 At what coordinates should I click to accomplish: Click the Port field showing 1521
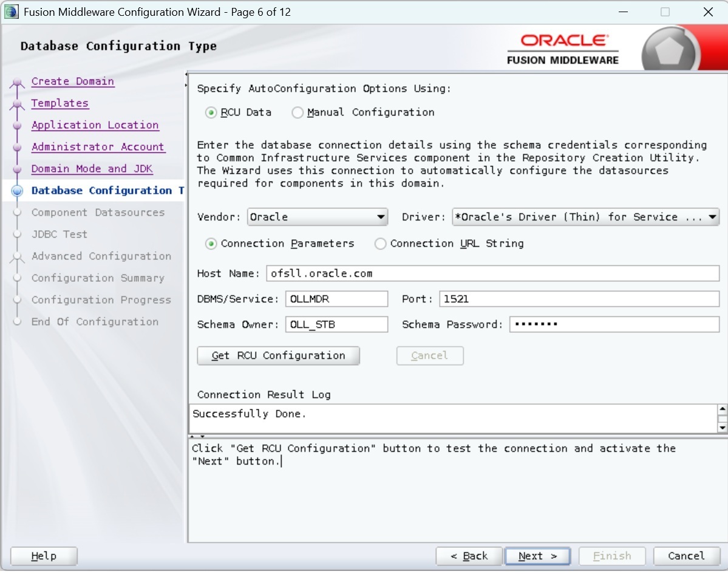click(x=579, y=299)
